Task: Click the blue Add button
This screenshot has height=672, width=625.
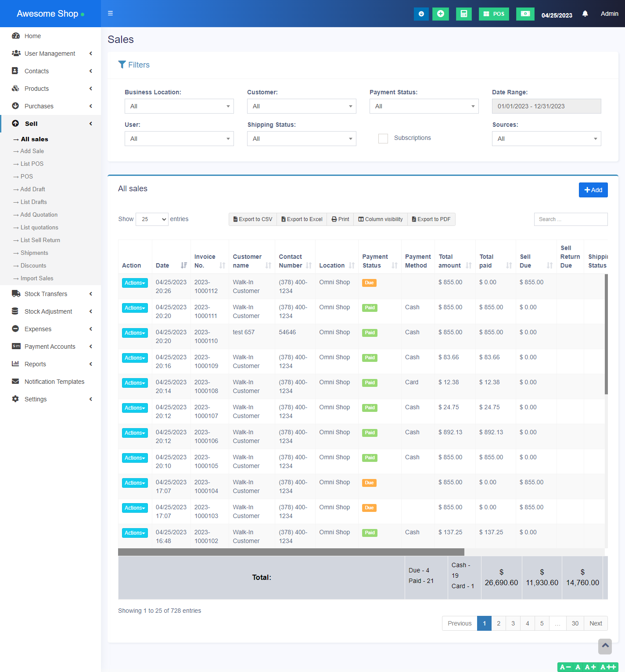Action: [593, 190]
